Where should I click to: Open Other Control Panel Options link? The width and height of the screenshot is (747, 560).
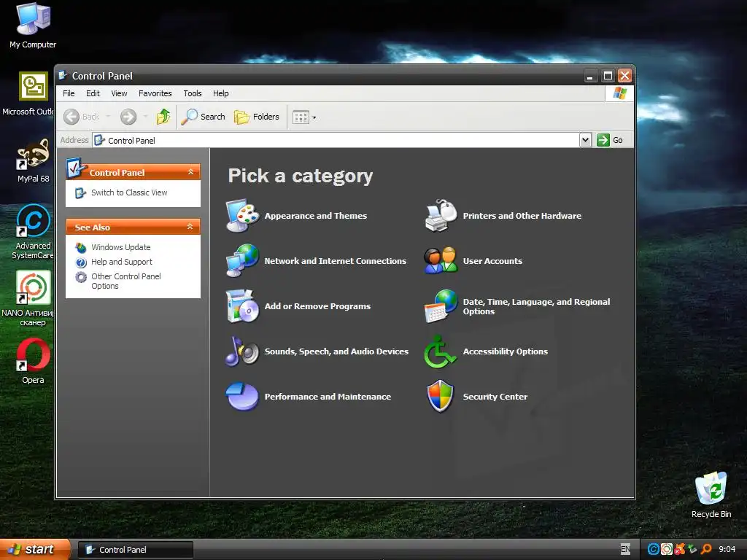coord(125,281)
